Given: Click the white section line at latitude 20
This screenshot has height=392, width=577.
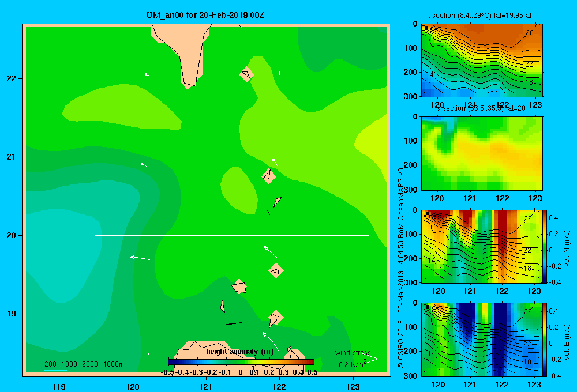Looking at the screenshot, I should pyautogui.click(x=232, y=235).
